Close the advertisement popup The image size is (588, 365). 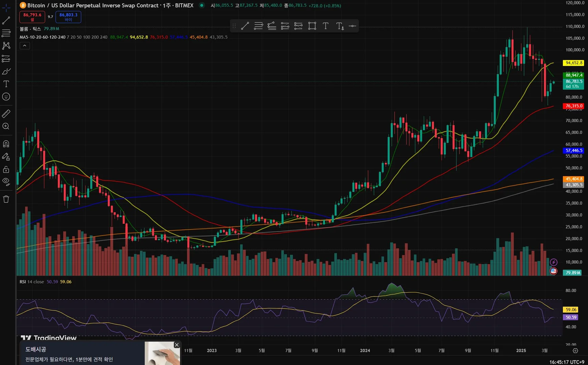pyautogui.click(x=177, y=345)
